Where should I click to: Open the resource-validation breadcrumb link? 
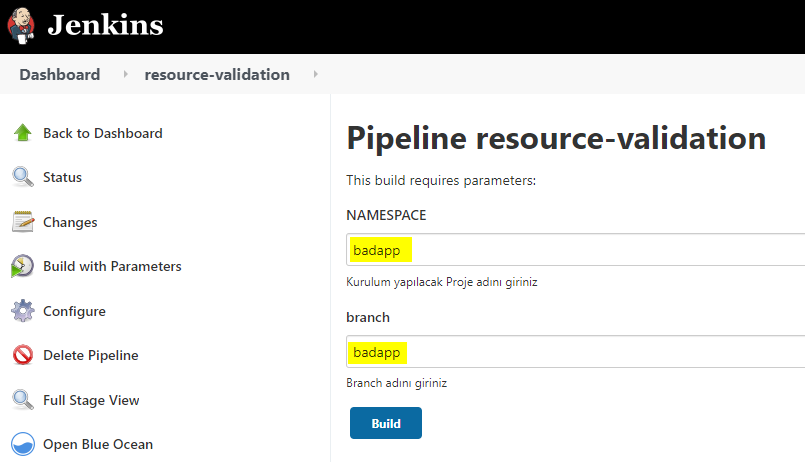point(217,75)
